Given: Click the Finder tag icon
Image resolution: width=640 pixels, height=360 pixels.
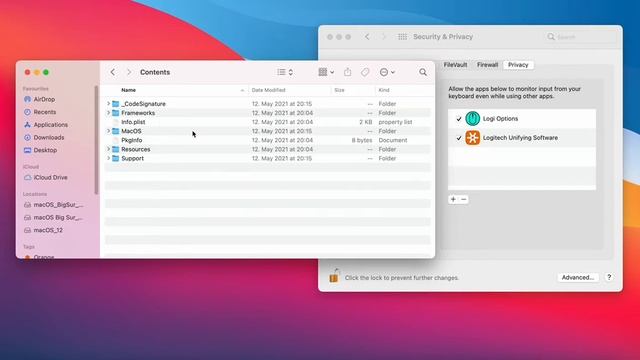Looking at the screenshot, I should [365, 72].
